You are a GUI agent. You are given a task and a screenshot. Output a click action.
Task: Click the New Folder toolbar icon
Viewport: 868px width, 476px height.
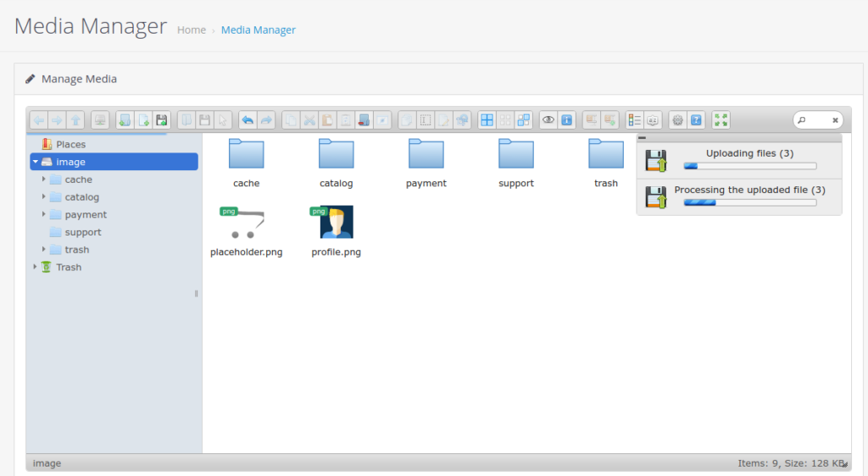[124, 120]
